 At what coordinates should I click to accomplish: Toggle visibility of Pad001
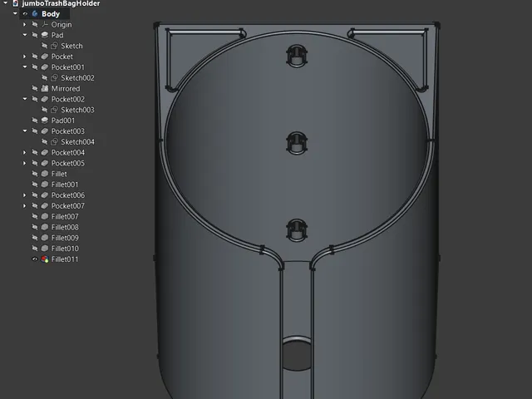click(x=35, y=121)
